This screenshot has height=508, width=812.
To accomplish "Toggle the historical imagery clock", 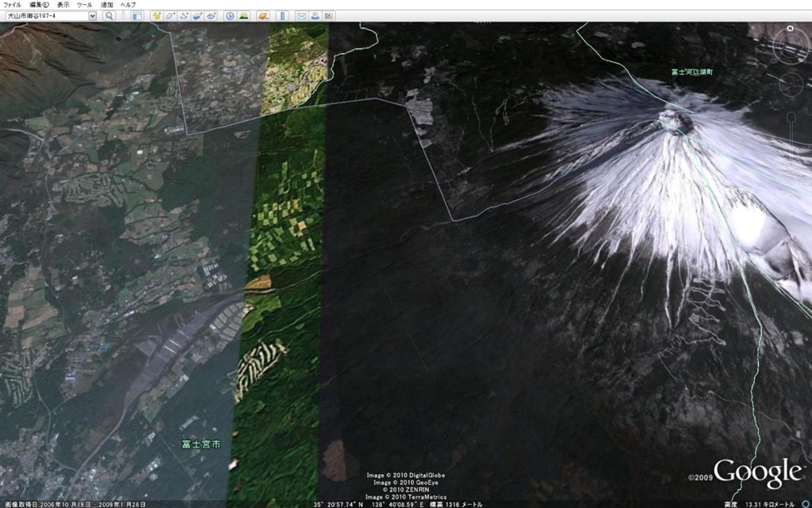I will click(x=230, y=16).
